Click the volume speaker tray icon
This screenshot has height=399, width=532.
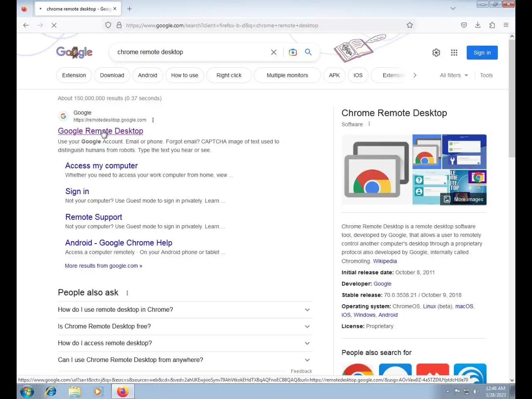tap(476, 392)
